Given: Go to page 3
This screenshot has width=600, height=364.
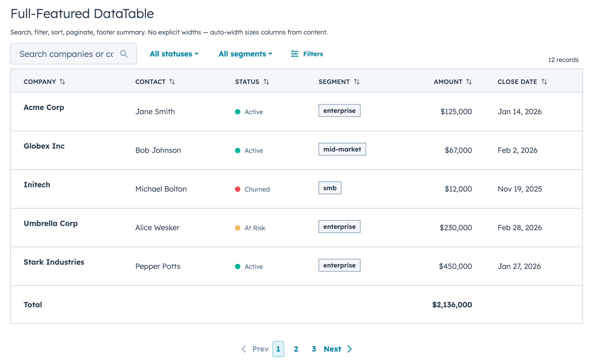Looking at the screenshot, I should coord(314,349).
